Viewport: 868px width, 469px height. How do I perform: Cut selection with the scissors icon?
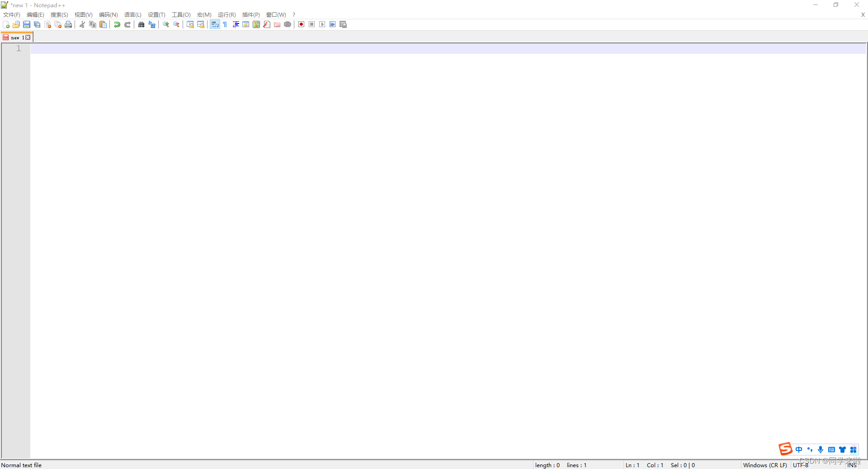[x=82, y=24]
